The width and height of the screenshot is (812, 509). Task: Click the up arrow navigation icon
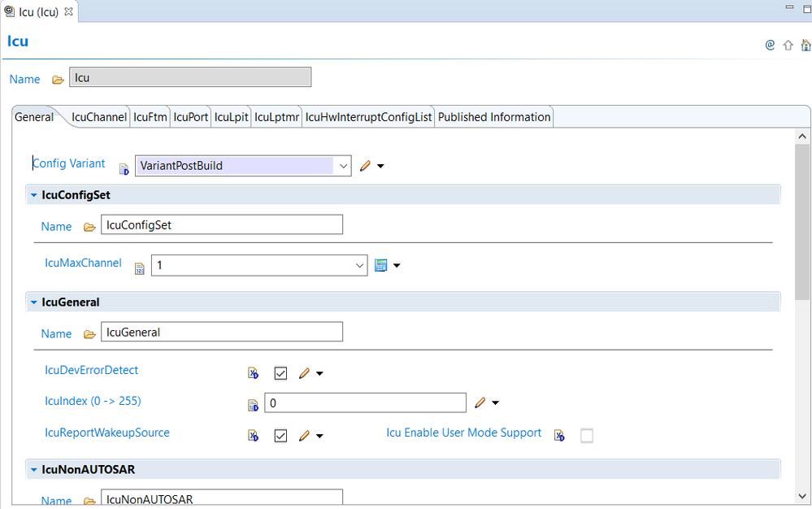pyautogui.click(x=788, y=46)
